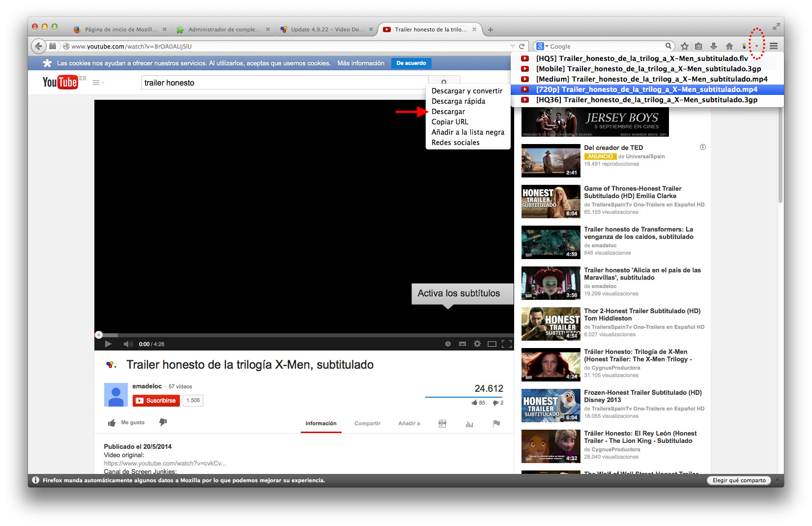Open the Firefox hamburger menu
The height and width of the screenshot is (526, 812).
click(x=774, y=46)
